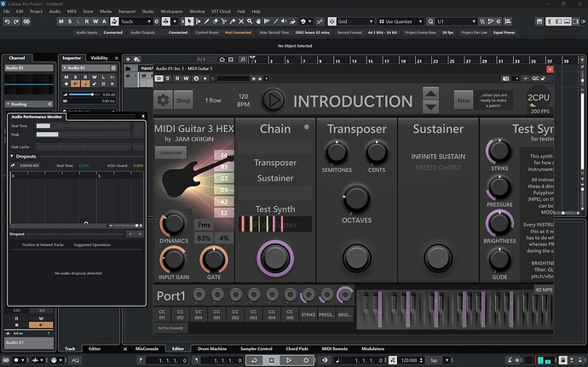This screenshot has width=588, height=367.
Task: Click the plugin snapshot camera icon
Action: tap(506, 78)
